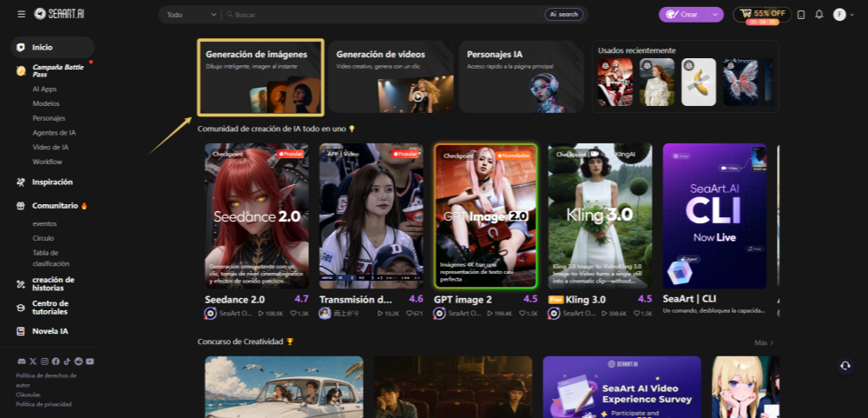The width and height of the screenshot is (868, 418).
Task: Toggle the hamburger sidebar menu
Action: (21, 14)
